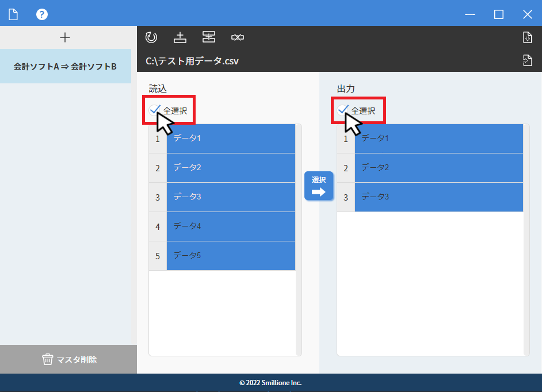Select データ4 in the 読込 list

(x=231, y=226)
